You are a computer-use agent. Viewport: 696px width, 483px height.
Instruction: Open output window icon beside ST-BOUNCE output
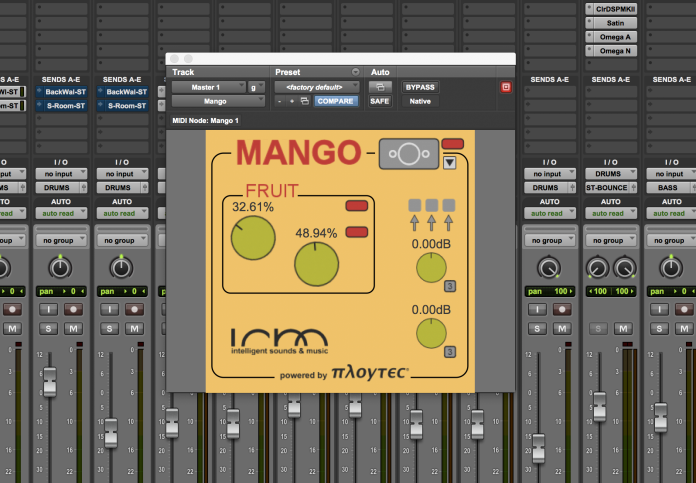click(x=633, y=188)
